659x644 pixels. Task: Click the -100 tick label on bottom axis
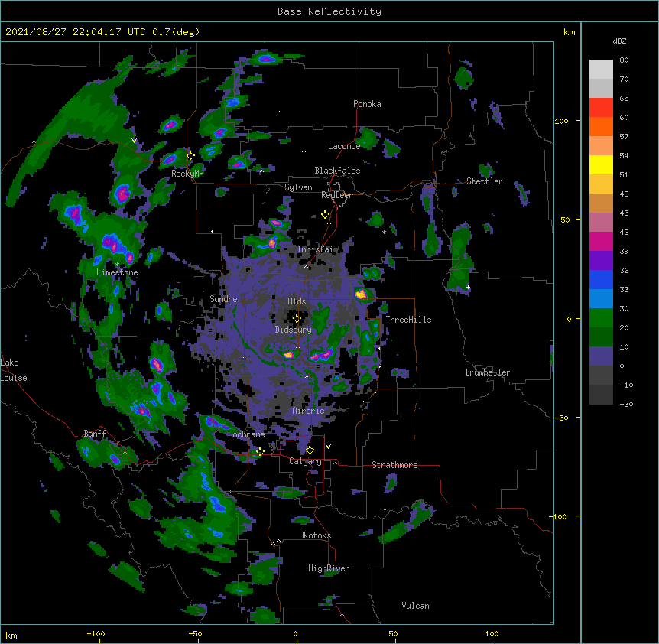tap(96, 633)
